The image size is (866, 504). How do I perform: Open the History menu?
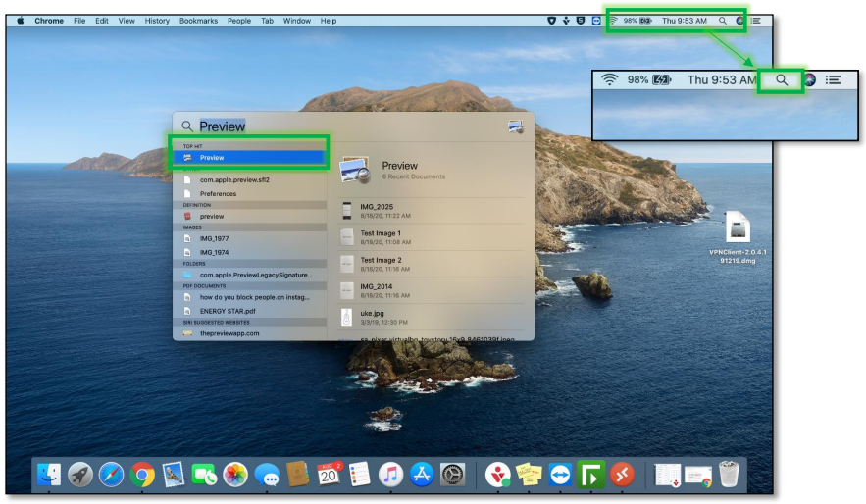click(157, 21)
